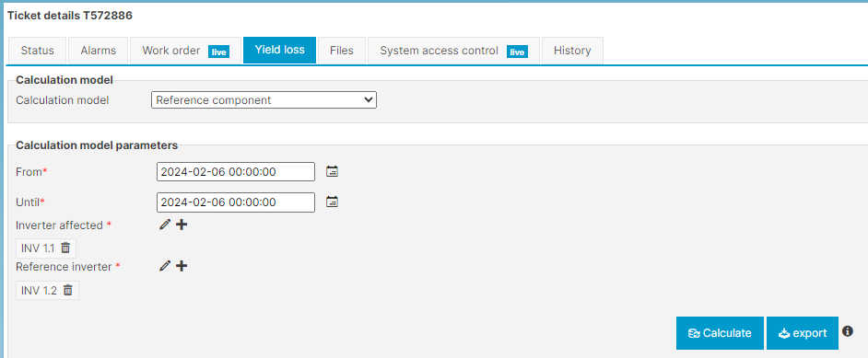Open calendar picker for Until date
The height and width of the screenshot is (358, 868).
click(x=332, y=202)
